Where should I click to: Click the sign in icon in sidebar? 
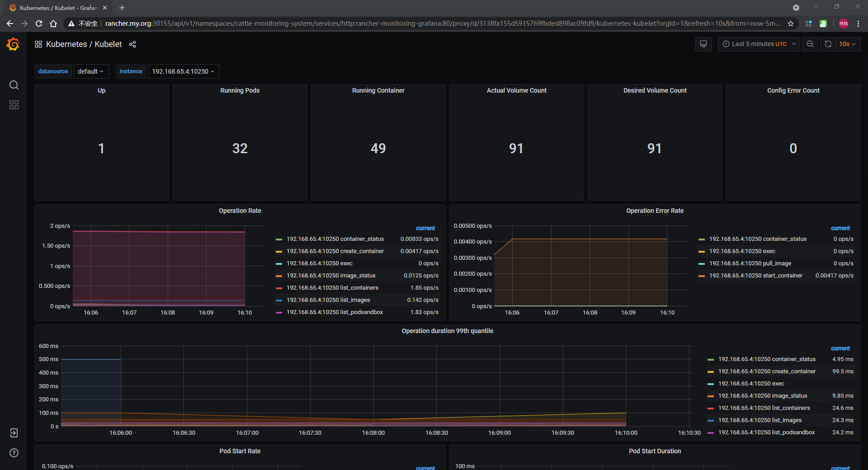(14, 433)
